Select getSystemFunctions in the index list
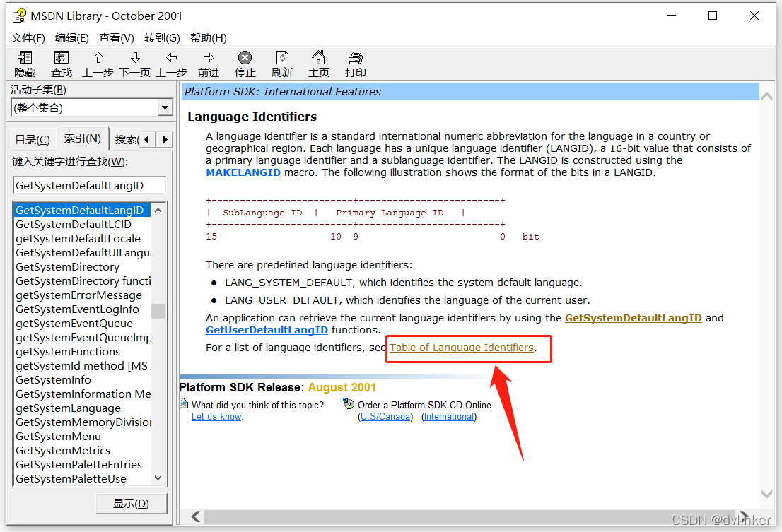The image size is (782, 532). [82, 352]
